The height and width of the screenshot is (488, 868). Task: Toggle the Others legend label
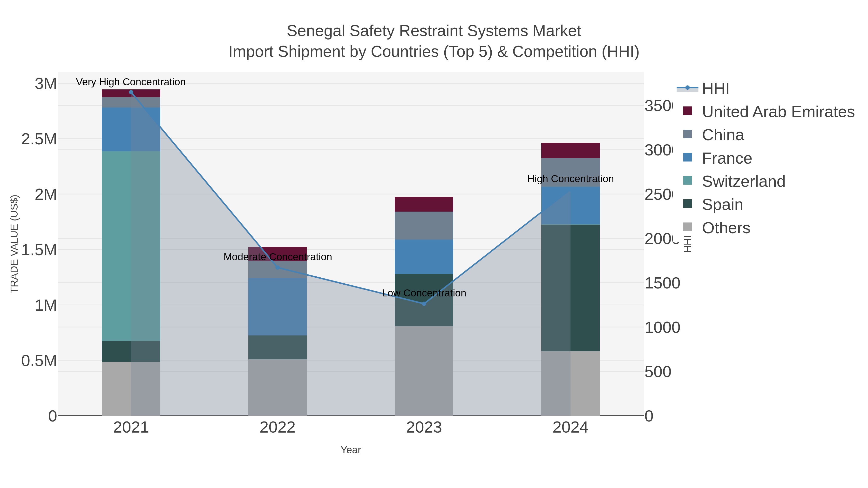point(726,228)
